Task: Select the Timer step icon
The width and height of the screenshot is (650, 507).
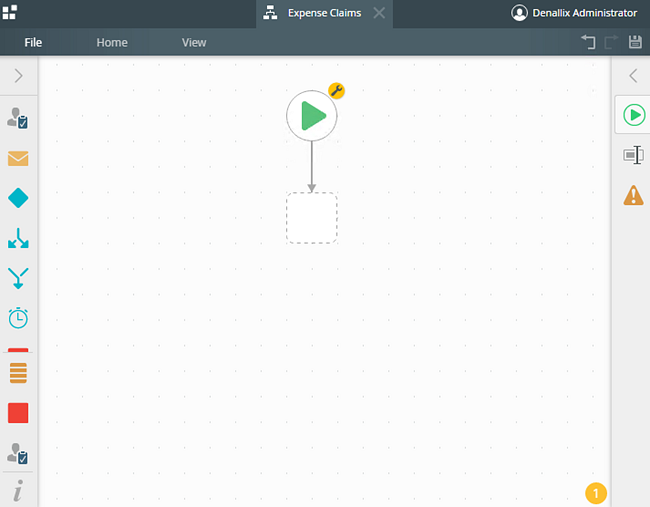Action: click(x=18, y=318)
